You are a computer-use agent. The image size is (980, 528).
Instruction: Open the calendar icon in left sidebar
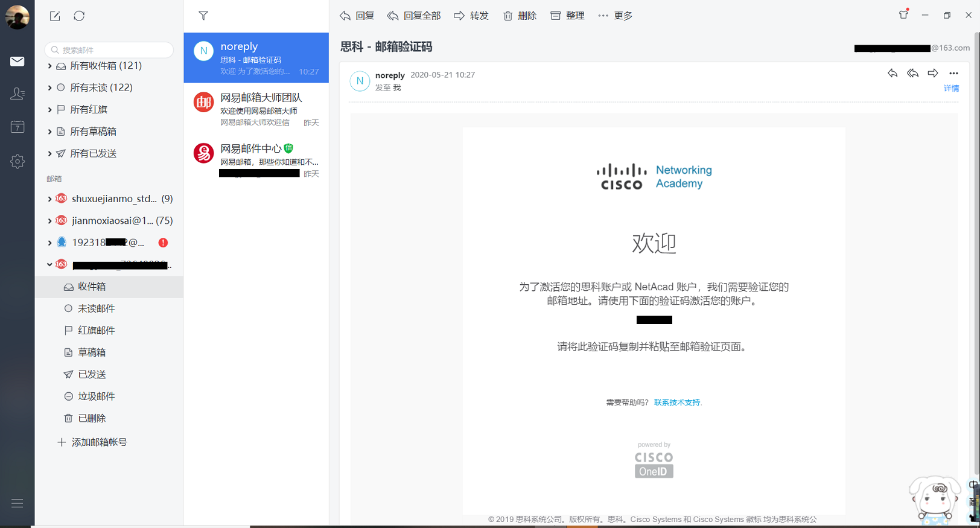click(17, 127)
